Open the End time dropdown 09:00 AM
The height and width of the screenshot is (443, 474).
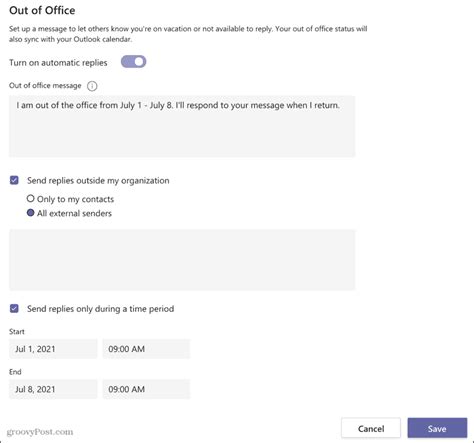146,389
